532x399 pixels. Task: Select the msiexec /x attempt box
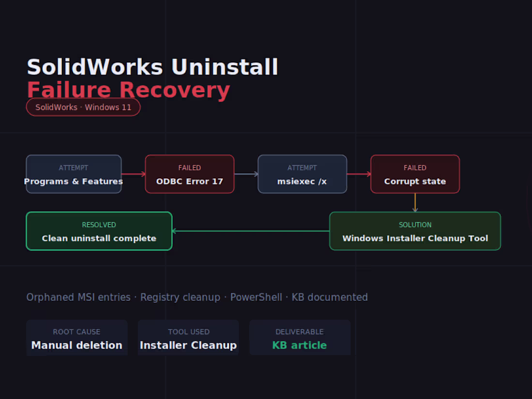pos(302,174)
